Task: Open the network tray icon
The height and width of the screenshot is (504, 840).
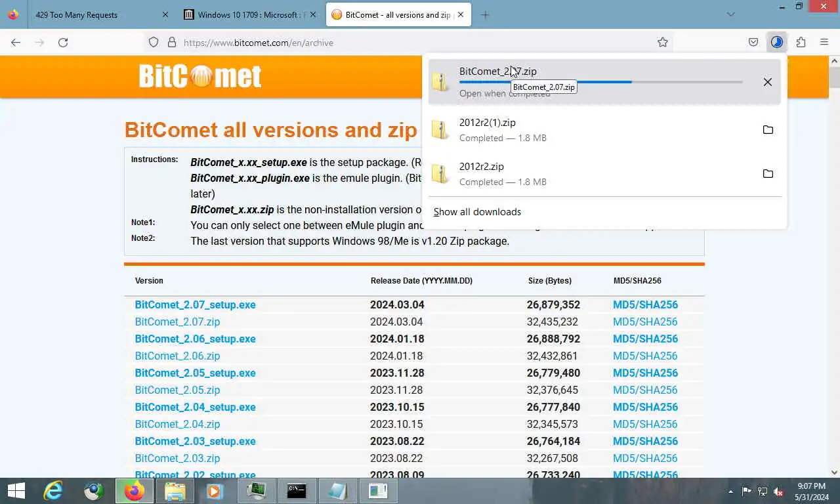Action: [763, 491]
